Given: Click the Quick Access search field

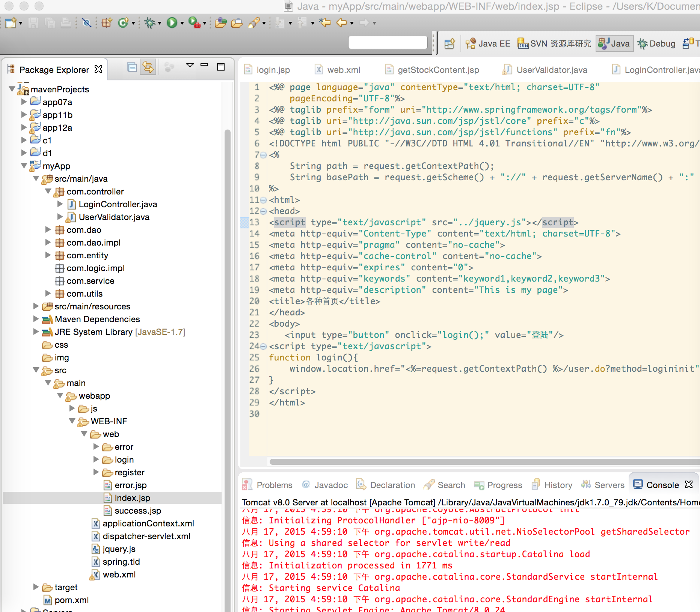Looking at the screenshot, I should coord(388,42).
